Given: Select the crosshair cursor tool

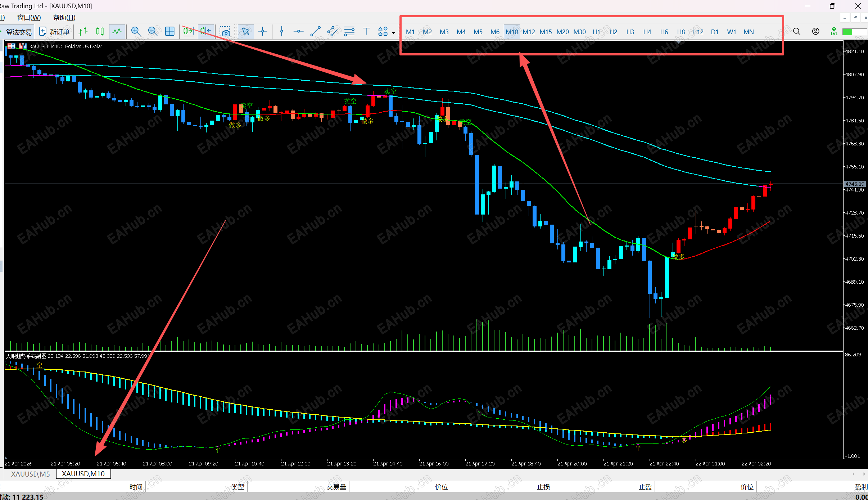Looking at the screenshot, I should (263, 32).
